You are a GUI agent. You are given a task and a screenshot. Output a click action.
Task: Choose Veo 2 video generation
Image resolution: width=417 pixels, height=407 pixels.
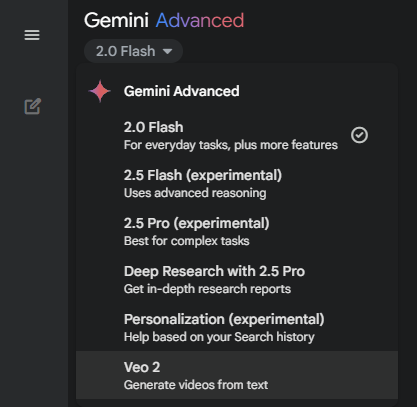pyautogui.click(x=237, y=375)
